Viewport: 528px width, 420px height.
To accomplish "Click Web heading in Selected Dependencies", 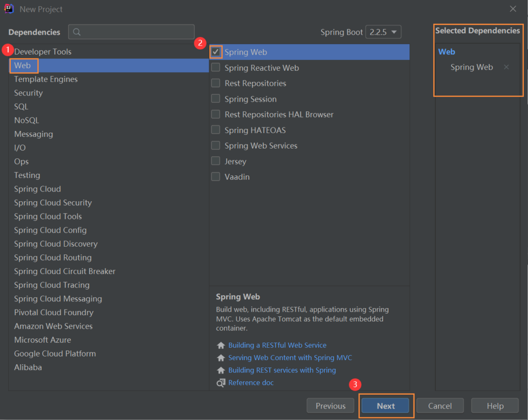I will point(447,52).
